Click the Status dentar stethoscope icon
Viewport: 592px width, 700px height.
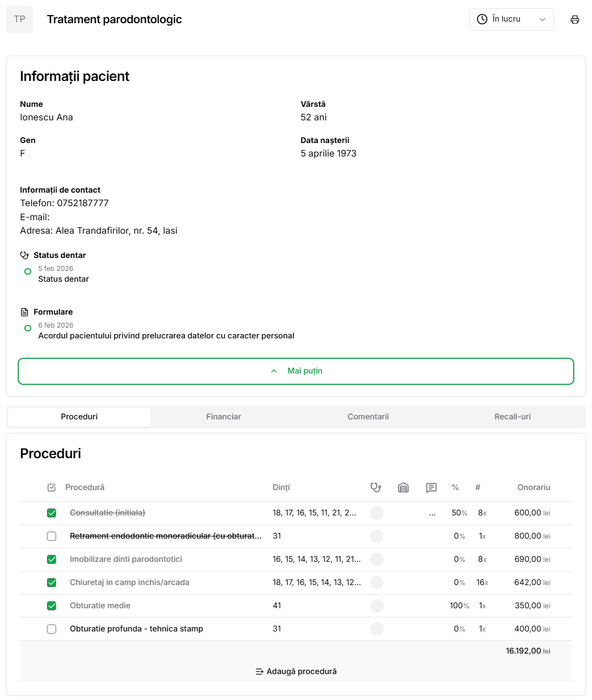(24, 255)
